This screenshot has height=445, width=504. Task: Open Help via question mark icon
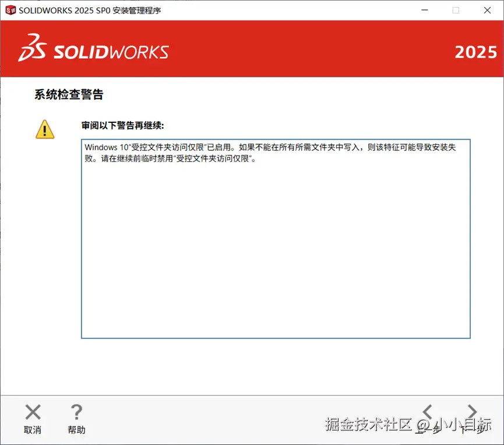76,412
